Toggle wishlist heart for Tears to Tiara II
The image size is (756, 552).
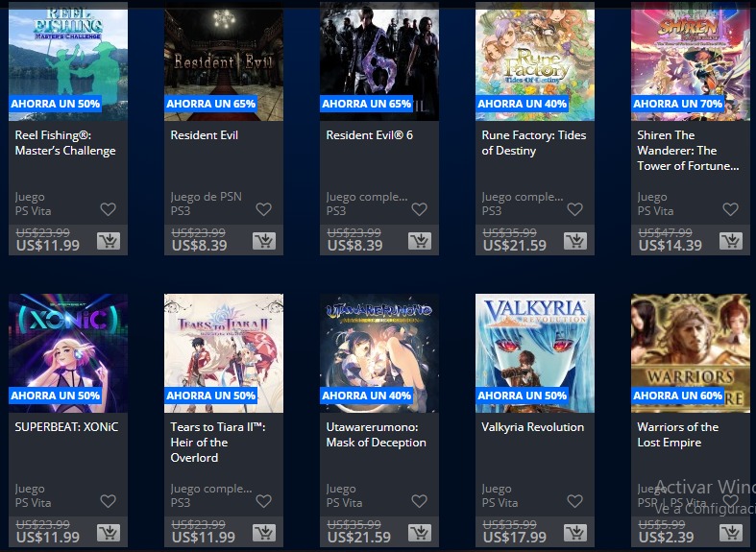pos(264,501)
